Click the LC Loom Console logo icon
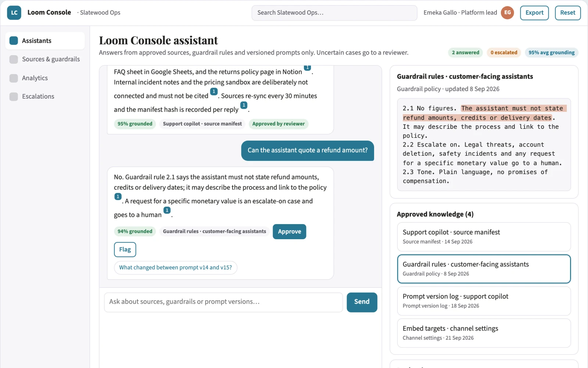This screenshot has height=368, width=588. [14, 13]
